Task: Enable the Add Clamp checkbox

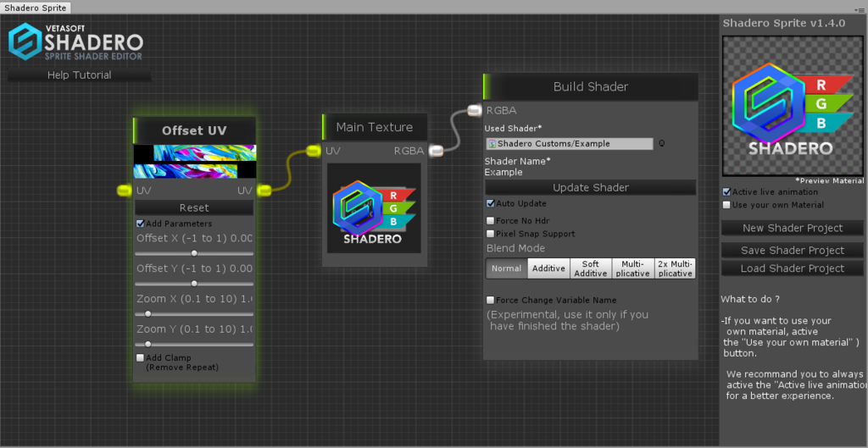Action: [140, 358]
